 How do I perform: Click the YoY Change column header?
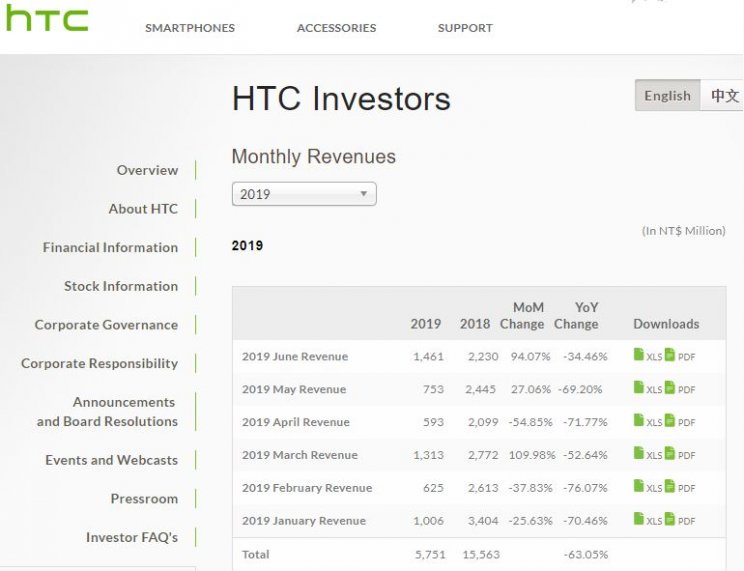(576, 316)
